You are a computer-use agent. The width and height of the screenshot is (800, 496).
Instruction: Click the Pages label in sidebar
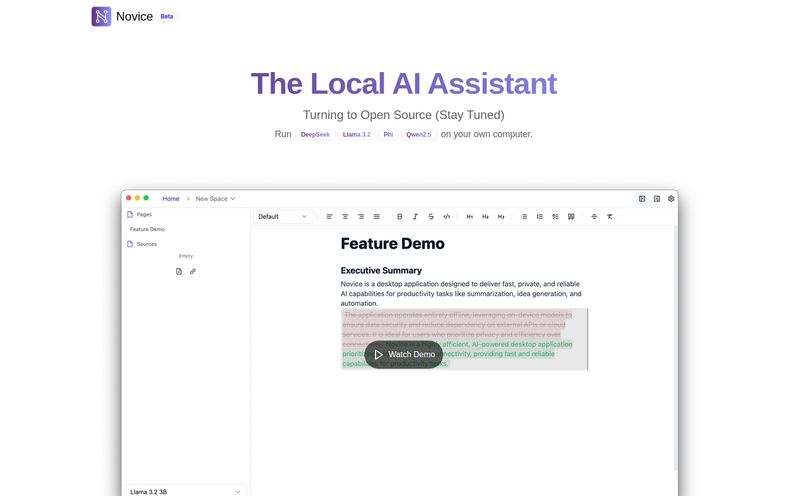pyautogui.click(x=144, y=214)
